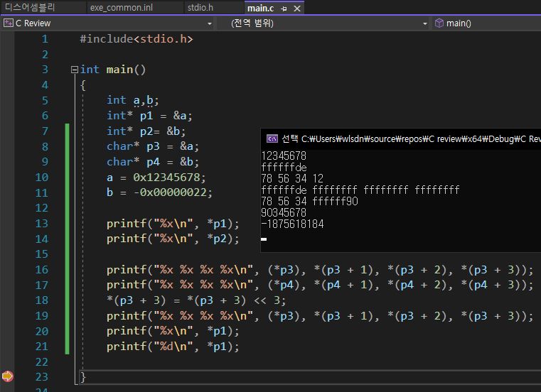This screenshot has width=541, height=392.
Task: Click console output '78 56 34 ffffff90'
Action: [309, 202]
